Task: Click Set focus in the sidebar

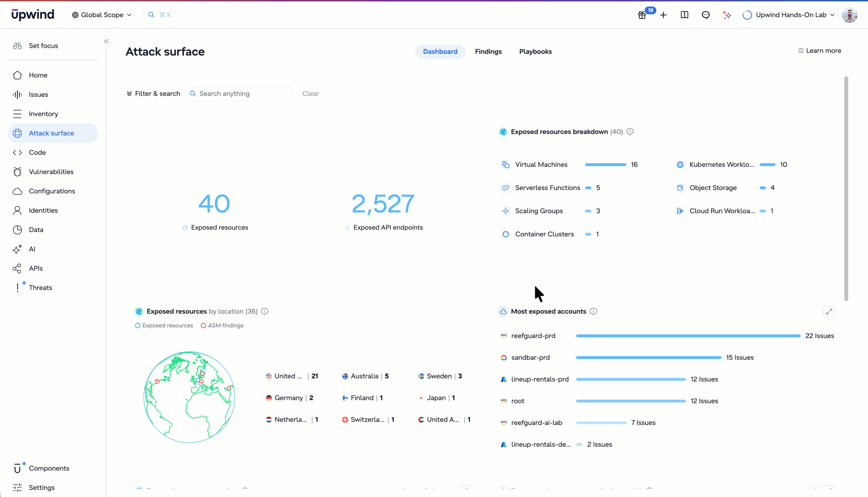Action: point(53,46)
